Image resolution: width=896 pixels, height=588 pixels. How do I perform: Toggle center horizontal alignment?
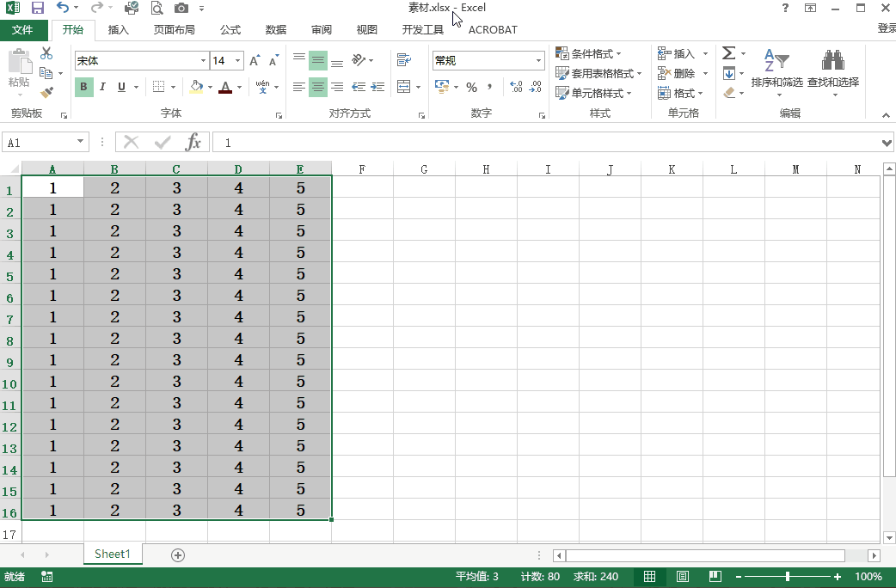click(x=317, y=87)
